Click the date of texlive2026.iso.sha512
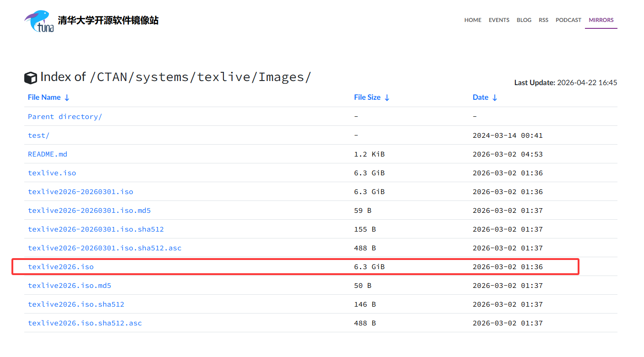Viewport: 644px width, 357px height. pyautogui.click(x=508, y=304)
